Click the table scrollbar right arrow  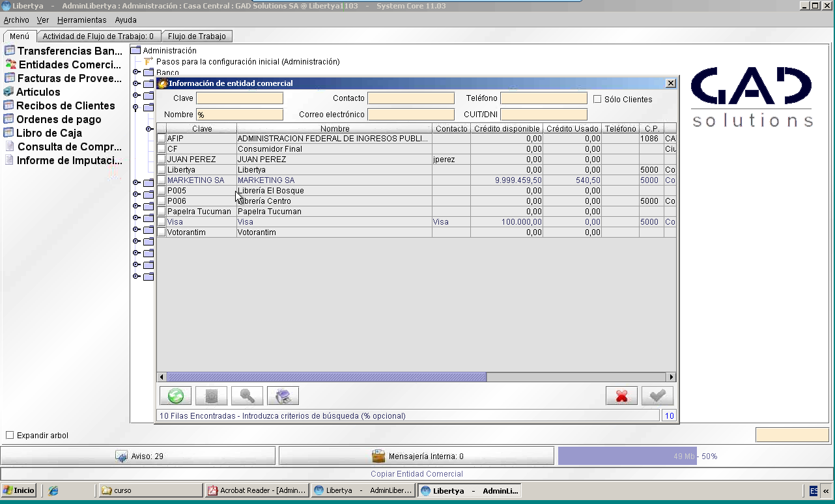pyautogui.click(x=671, y=377)
